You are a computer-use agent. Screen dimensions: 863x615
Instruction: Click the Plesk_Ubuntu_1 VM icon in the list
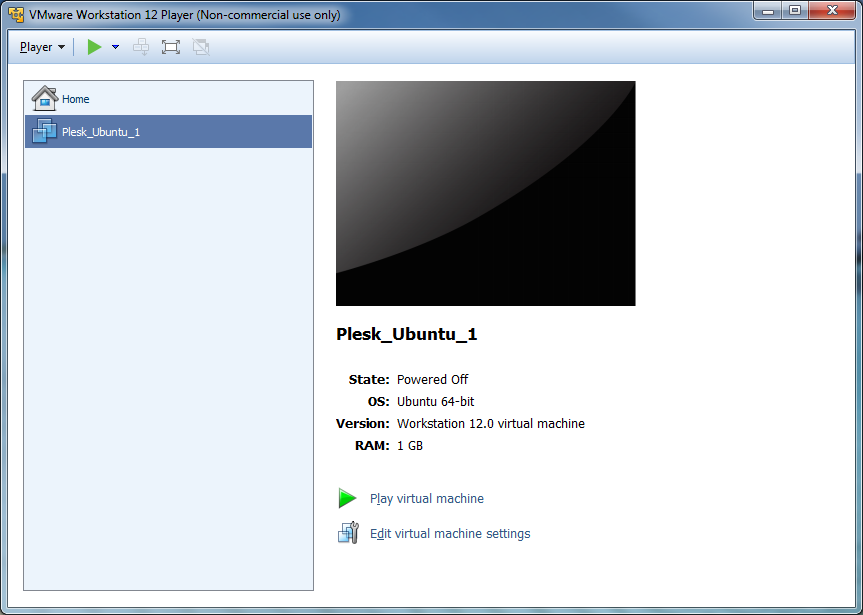point(45,131)
